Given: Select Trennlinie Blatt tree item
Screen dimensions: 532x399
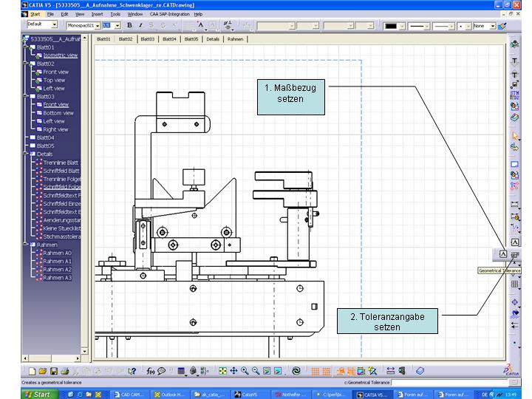Looking at the screenshot, I should click(61, 163).
